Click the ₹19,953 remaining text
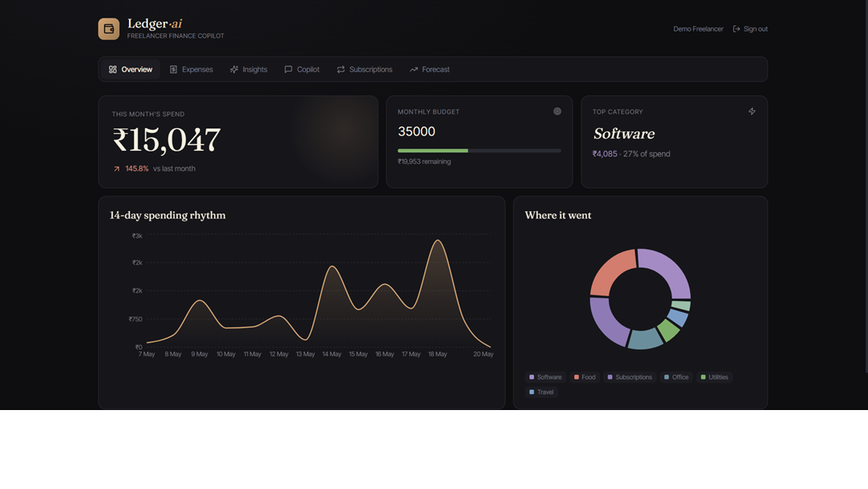 424,162
